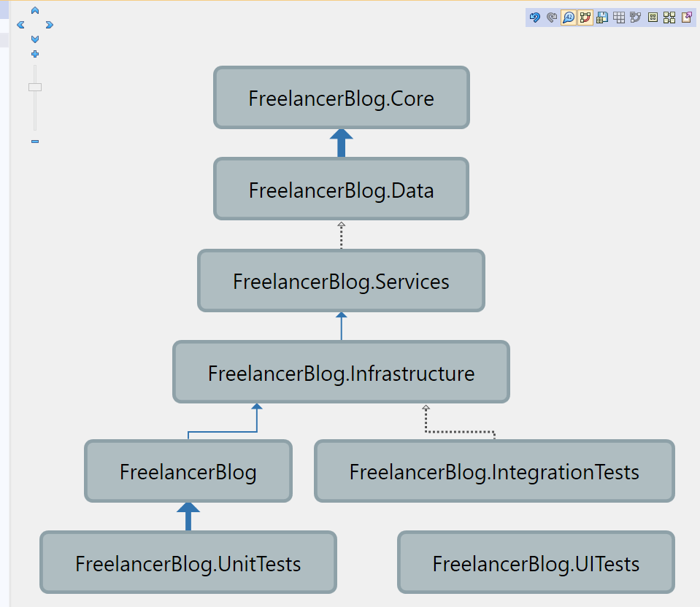
Task: Click the gray grid-with-links icon
Action: coord(635,18)
